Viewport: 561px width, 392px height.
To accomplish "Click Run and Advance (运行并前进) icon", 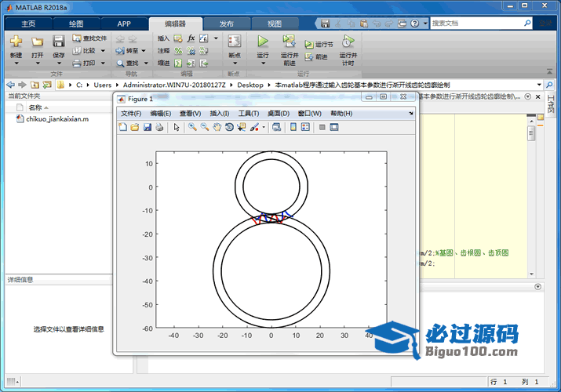I will tap(289, 42).
